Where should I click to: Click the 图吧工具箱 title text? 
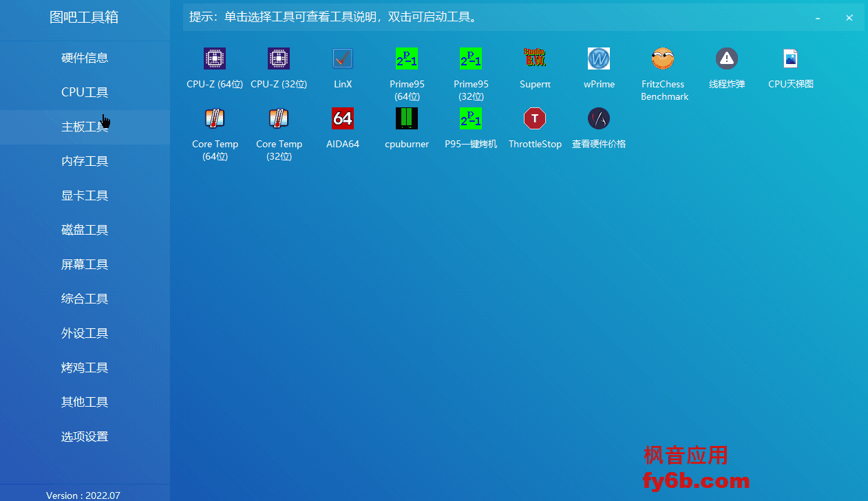(x=84, y=17)
